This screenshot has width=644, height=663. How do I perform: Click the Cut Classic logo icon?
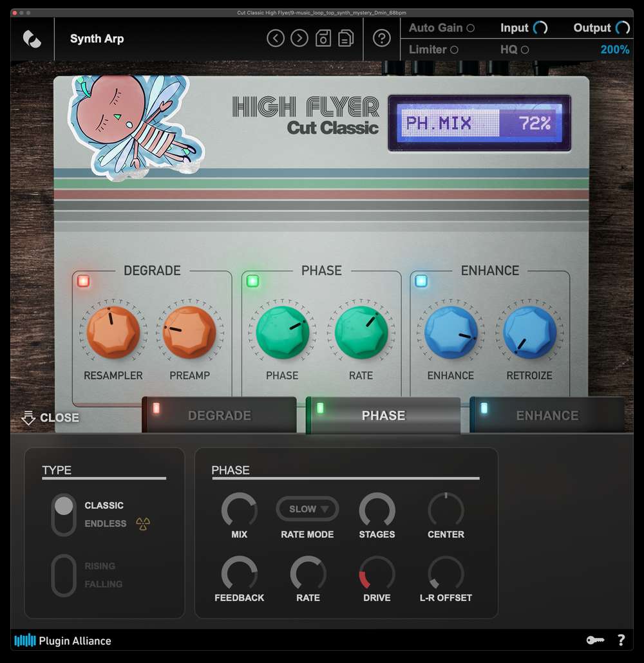click(32, 39)
